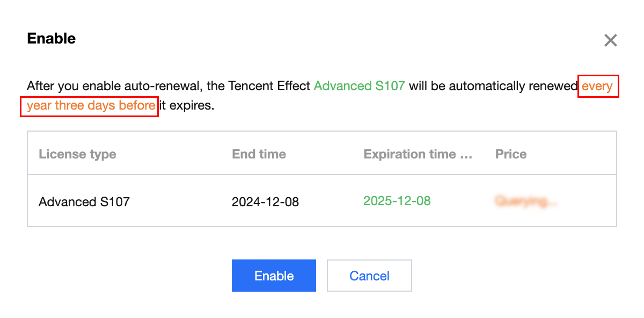Click the 2024-12-08 end time value
Viewport: 644px width, 318px height.
point(265,202)
